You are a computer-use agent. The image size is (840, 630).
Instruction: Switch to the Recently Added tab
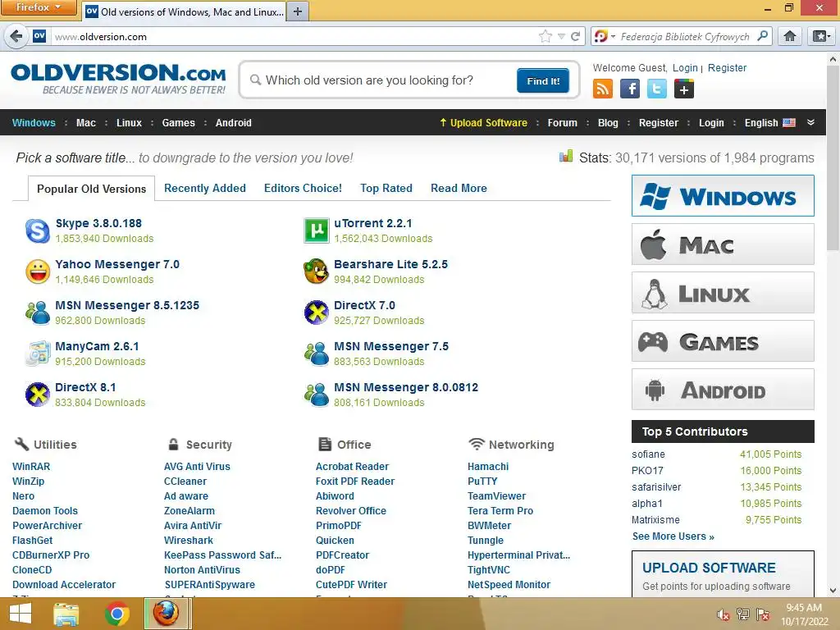click(x=204, y=188)
